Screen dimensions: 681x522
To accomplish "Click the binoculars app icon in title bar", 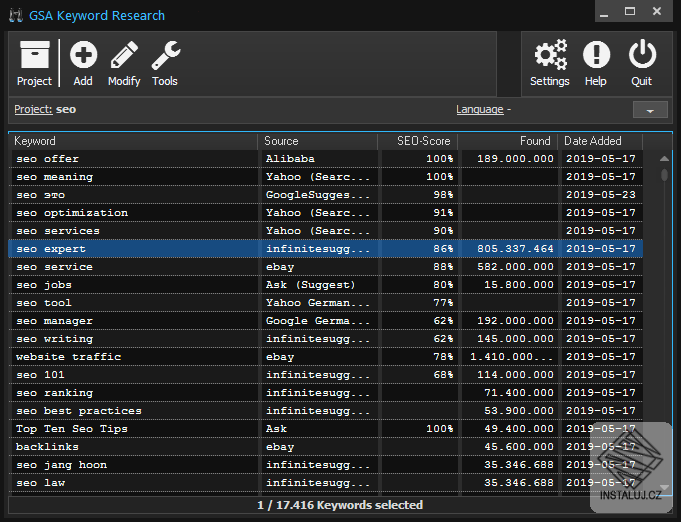I will [x=16, y=15].
